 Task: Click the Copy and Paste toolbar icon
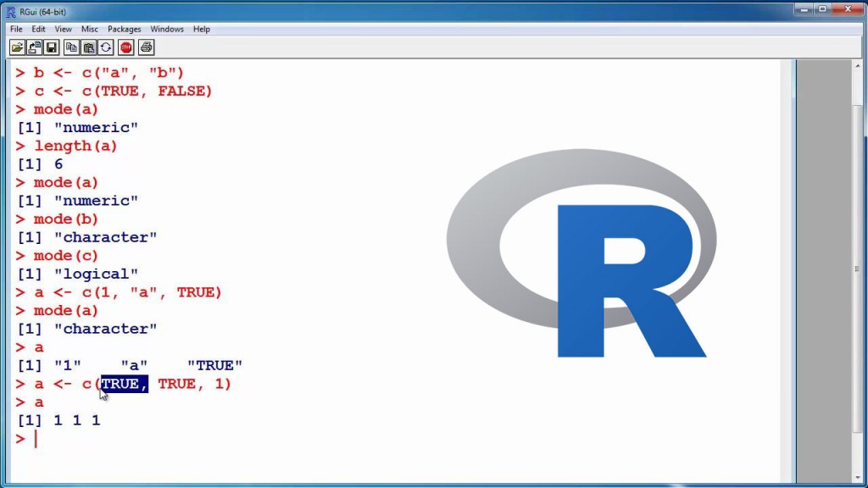pos(106,47)
